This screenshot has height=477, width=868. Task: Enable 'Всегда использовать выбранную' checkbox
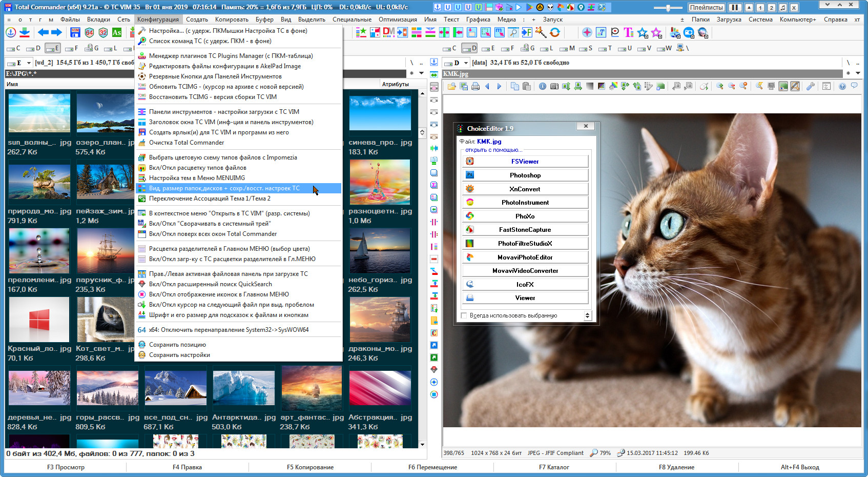click(464, 315)
